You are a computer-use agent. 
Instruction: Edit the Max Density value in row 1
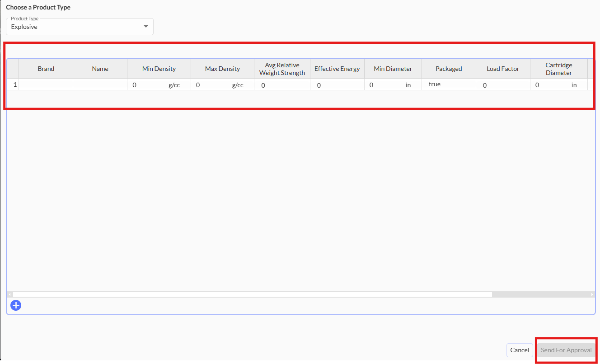[212, 85]
